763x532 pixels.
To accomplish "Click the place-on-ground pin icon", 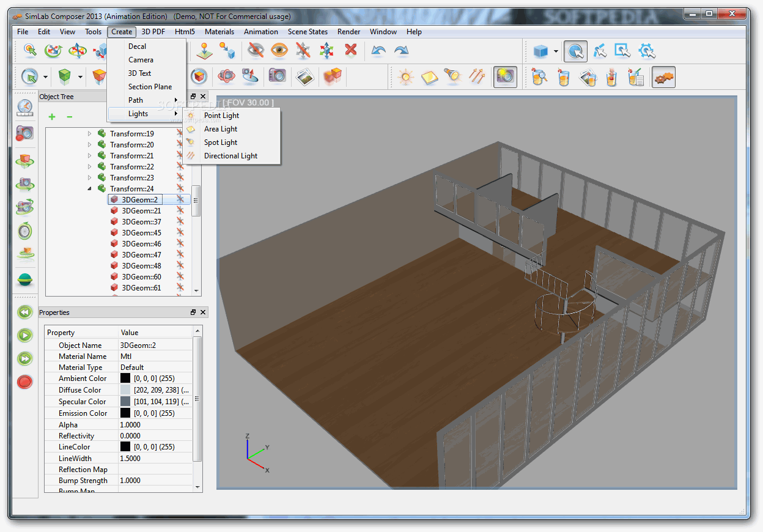I will [x=205, y=51].
